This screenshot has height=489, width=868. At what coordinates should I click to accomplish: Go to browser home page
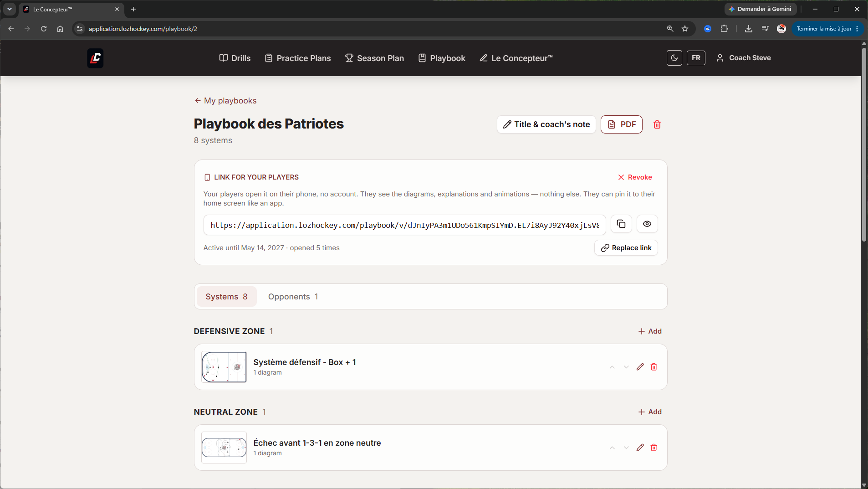(60, 29)
